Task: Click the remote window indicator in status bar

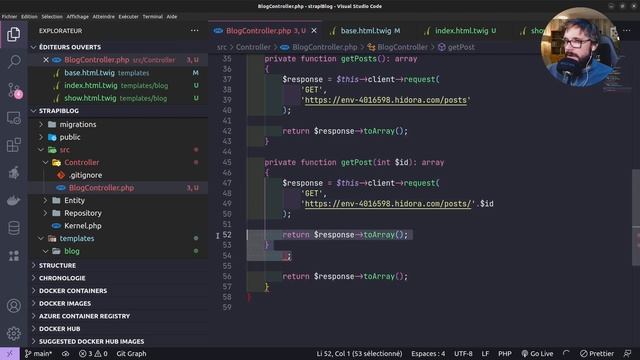Action: tap(9, 353)
